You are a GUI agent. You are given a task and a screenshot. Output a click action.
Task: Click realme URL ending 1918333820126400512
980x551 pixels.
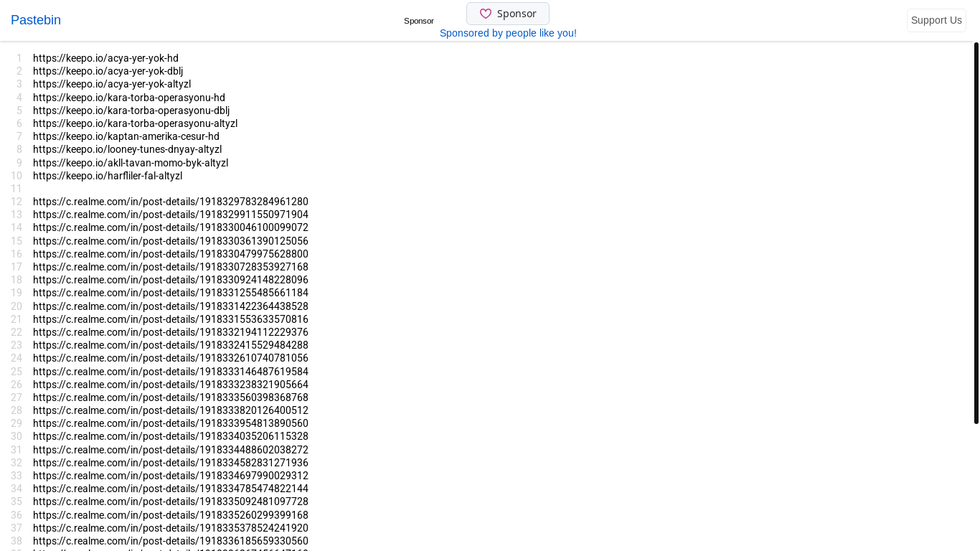pos(171,410)
